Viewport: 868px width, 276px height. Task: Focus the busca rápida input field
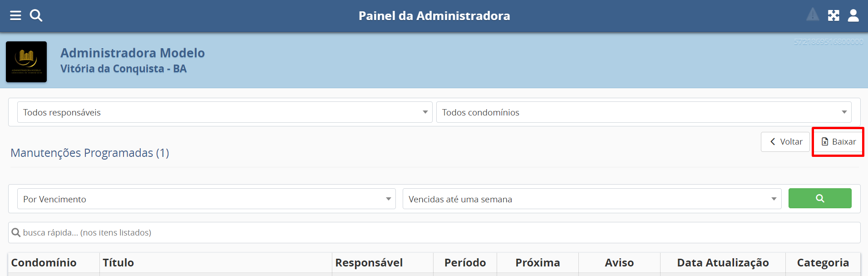point(436,233)
